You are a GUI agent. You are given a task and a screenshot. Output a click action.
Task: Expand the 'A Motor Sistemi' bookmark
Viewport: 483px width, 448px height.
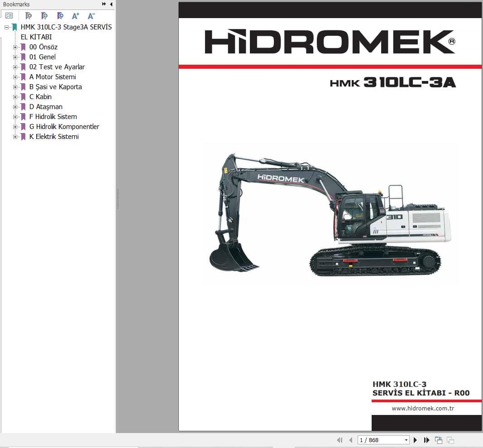[x=15, y=77]
